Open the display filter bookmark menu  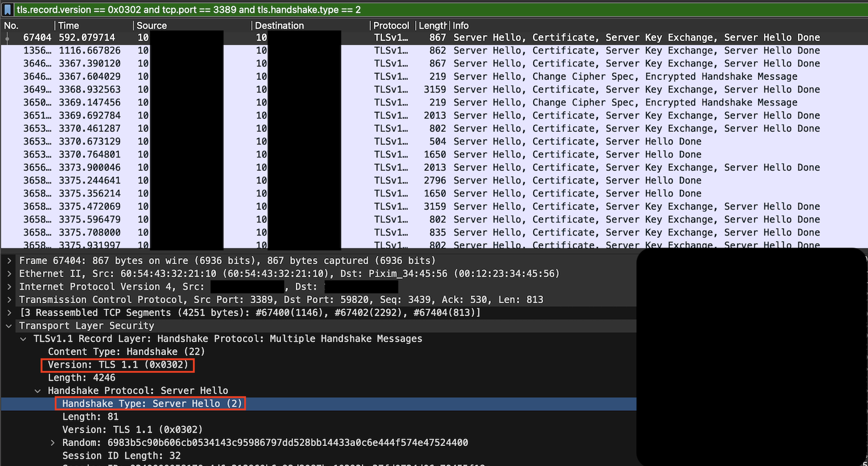pyautogui.click(x=8, y=9)
